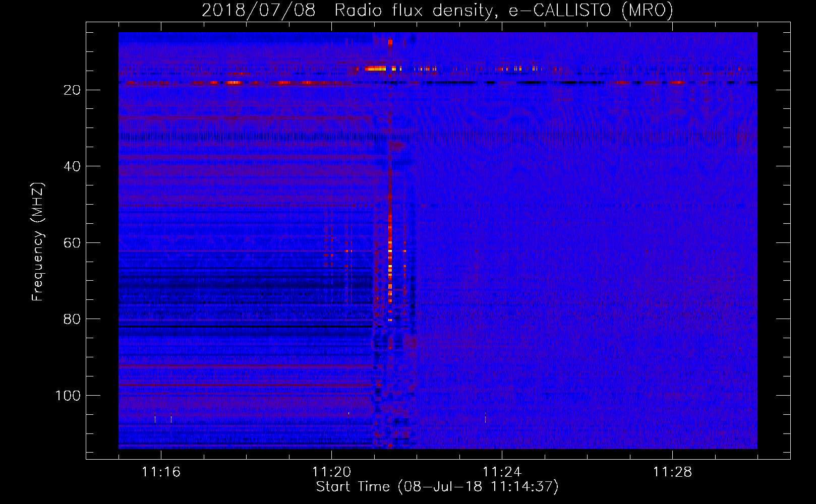Click the frequency tick label "40"
This screenshot has height=504, width=816.
pyautogui.click(x=73, y=166)
